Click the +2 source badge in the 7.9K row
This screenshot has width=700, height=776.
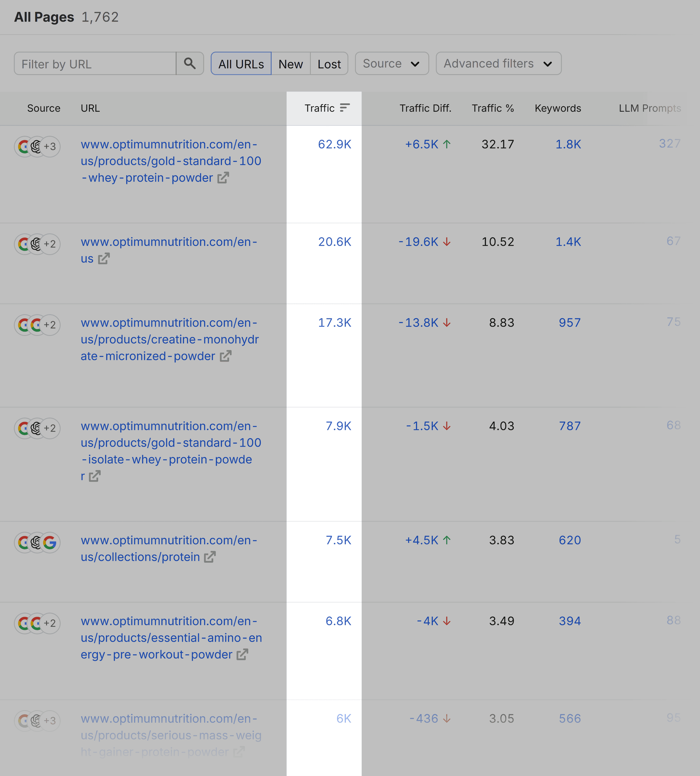click(50, 428)
